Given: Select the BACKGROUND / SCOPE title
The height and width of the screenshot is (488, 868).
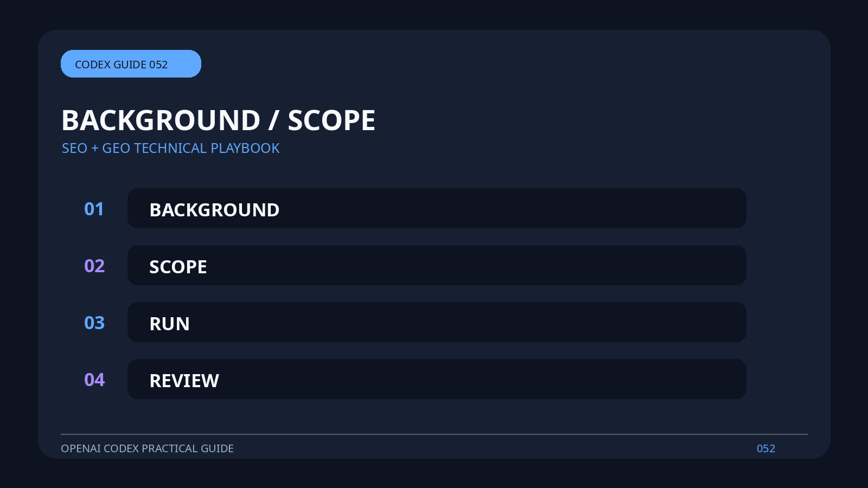Looking at the screenshot, I should [218, 120].
